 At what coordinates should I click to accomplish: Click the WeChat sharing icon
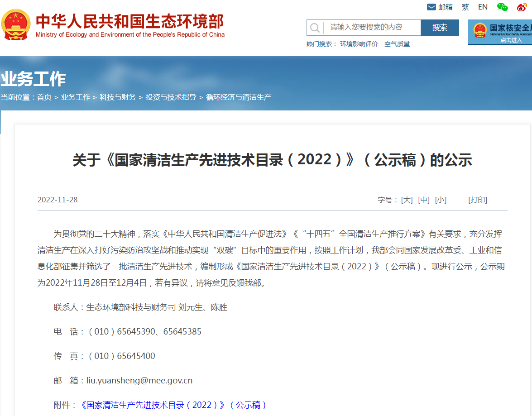click(x=502, y=7)
